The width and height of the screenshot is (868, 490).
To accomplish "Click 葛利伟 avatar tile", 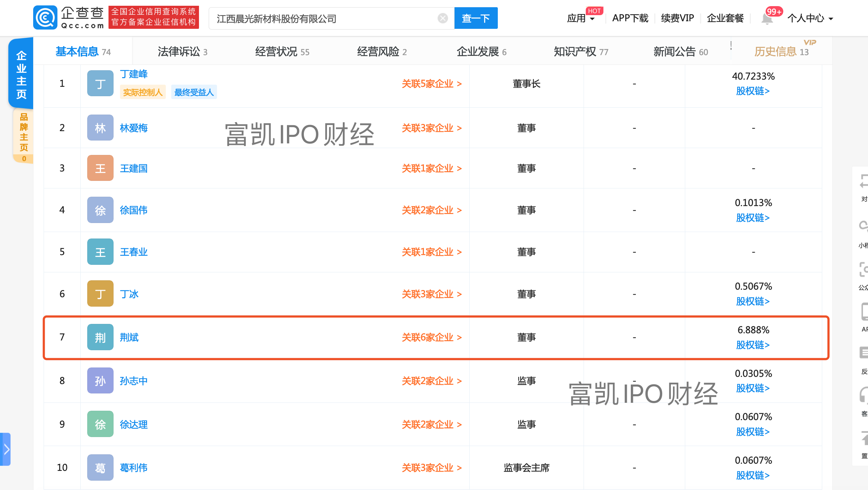I will pos(100,468).
